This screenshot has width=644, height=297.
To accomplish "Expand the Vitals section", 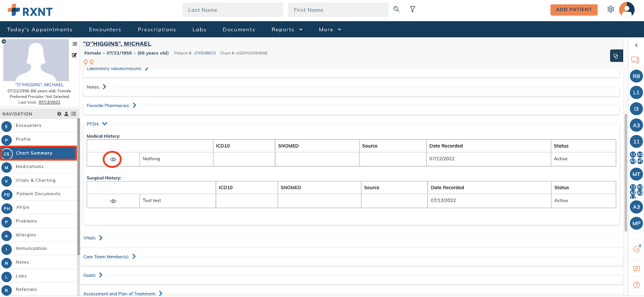I will (x=101, y=238).
